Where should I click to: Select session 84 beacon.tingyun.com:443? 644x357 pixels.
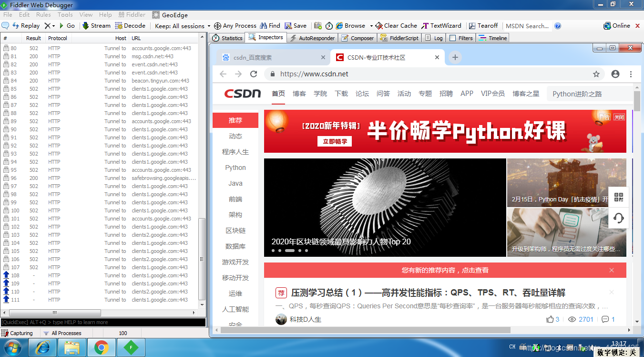coord(99,81)
